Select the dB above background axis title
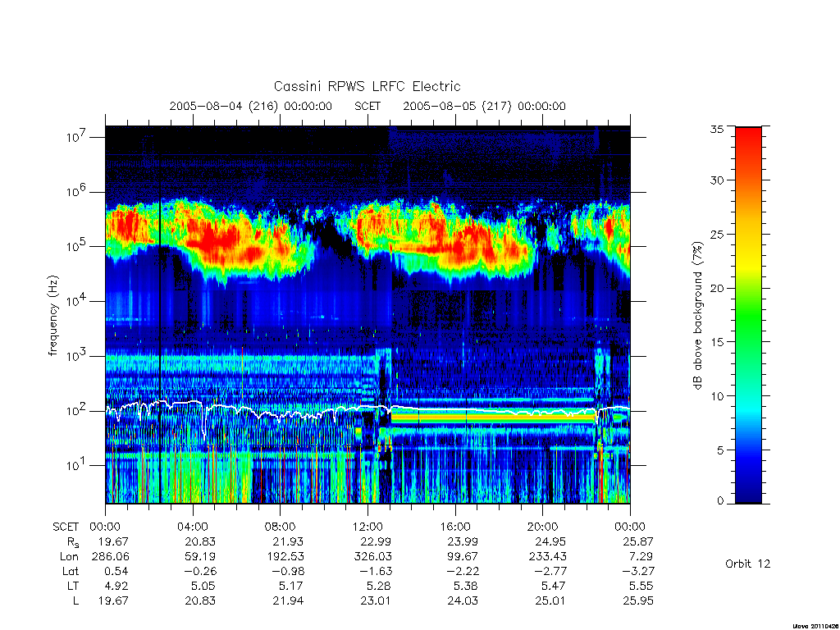Image resolution: width=840 pixels, height=630 pixels. tap(697, 316)
